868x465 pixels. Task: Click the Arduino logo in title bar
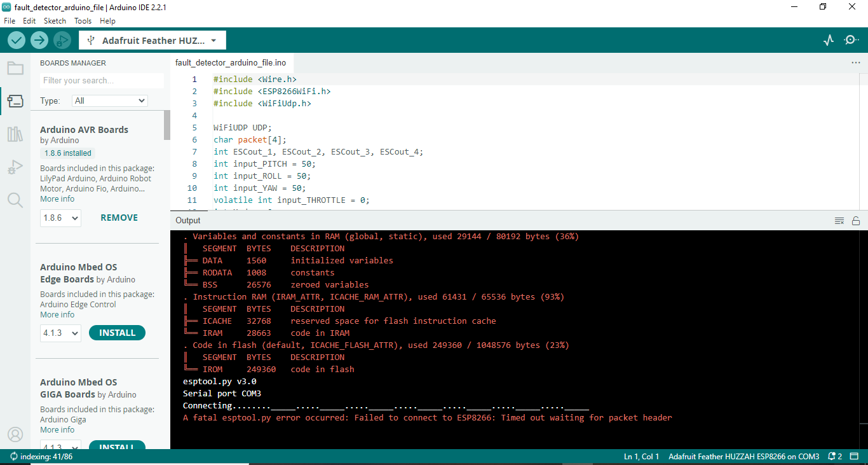6,6
